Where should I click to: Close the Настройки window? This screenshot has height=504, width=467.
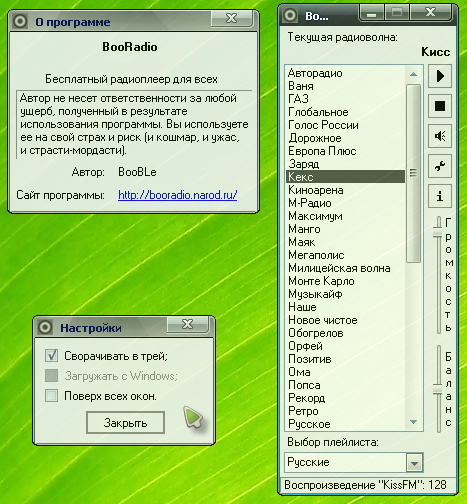click(x=187, y=324)
